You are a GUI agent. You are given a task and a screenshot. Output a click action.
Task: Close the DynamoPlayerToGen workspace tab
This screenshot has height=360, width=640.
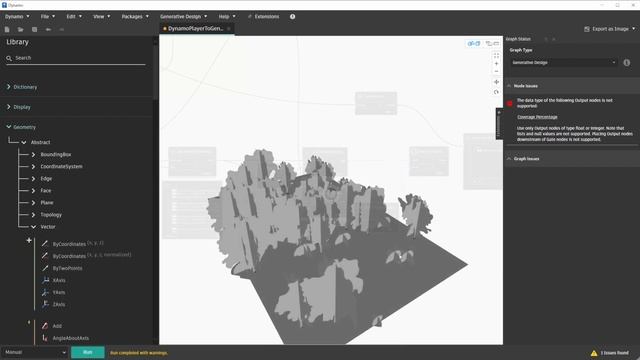[229, 29]
